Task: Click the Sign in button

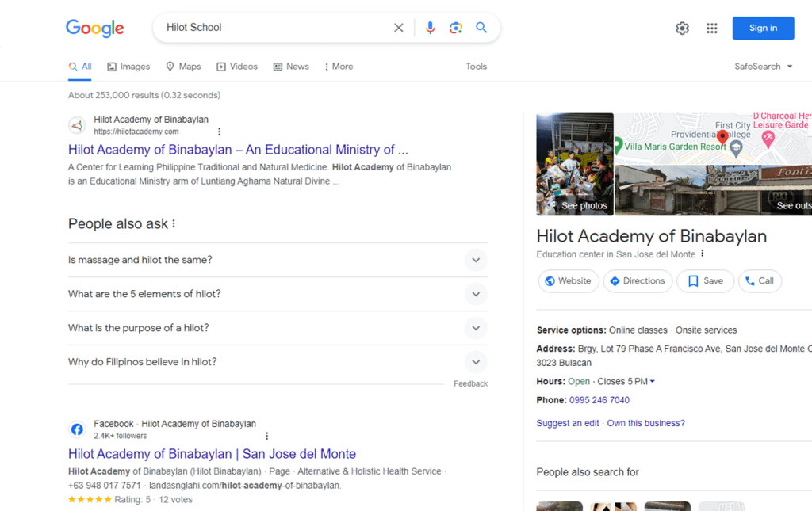Action: (763, 28)
